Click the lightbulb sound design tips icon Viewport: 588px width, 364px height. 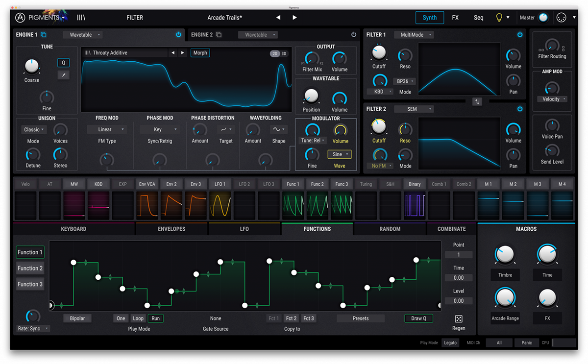pos(499,18)
